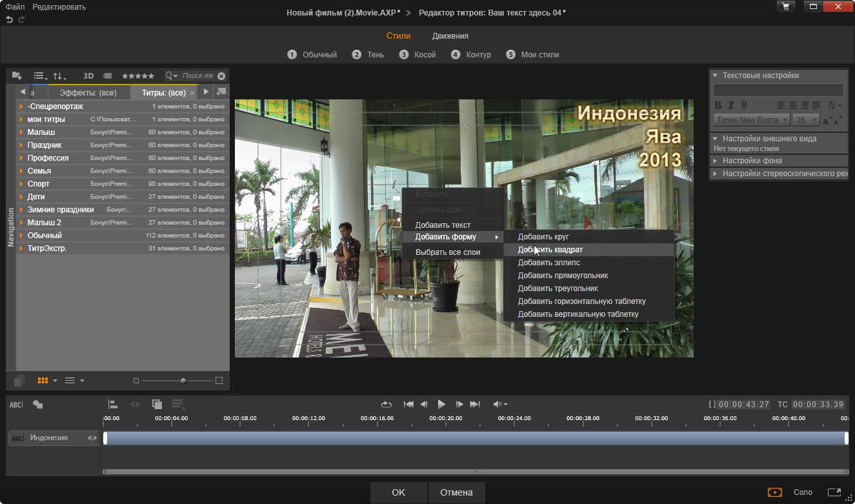Click the add shape icon beside ABC tool
Screen dimensions: 855x504
coord(38,405)
